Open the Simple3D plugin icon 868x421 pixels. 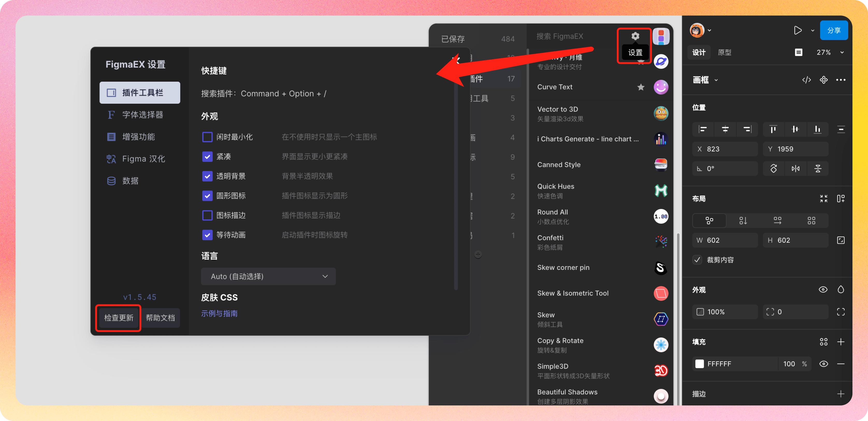click(x=661, y=370)
